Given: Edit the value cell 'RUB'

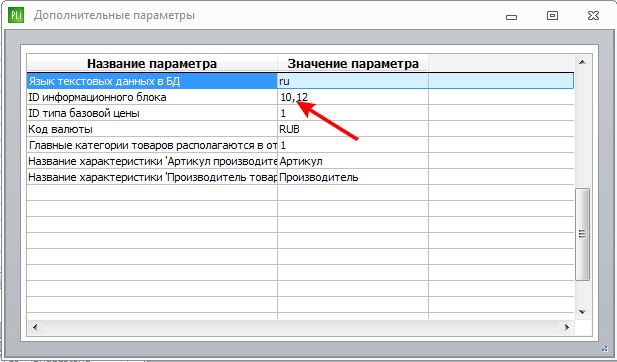Looking at the screenshot, I should coord(353,129).
